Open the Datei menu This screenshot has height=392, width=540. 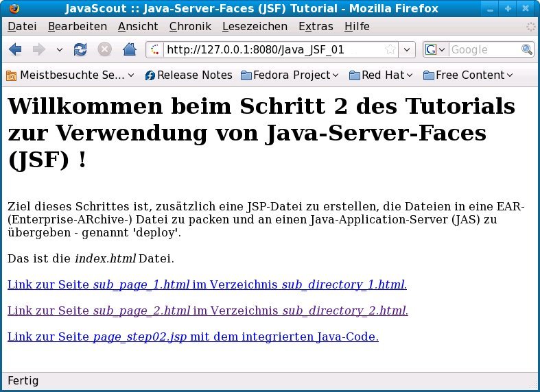pyautogui.click(x=21, y=27)
